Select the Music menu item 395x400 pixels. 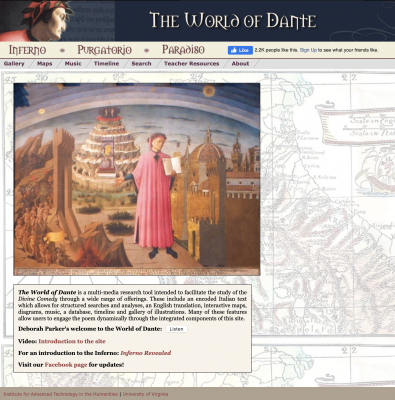[73, 63]
